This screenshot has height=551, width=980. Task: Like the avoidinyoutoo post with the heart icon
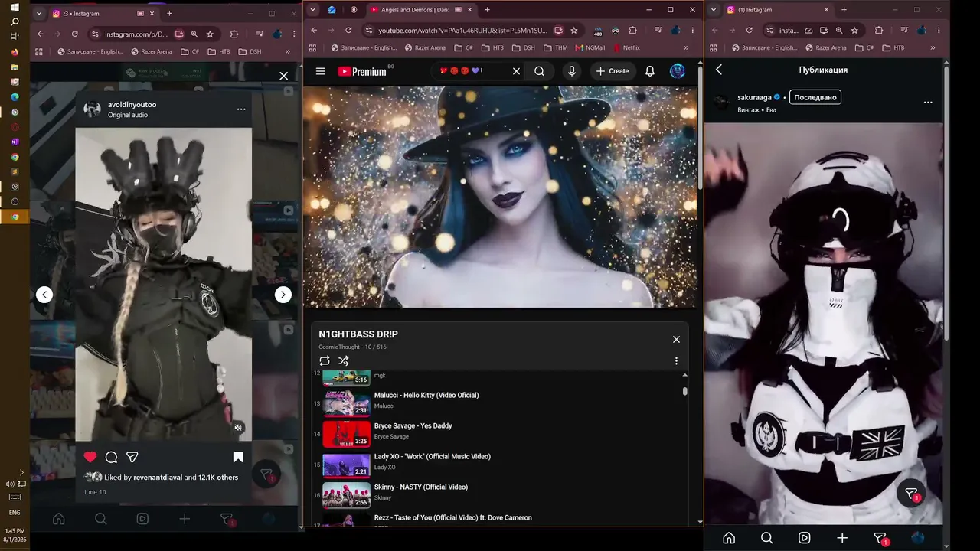click(90, 457)
